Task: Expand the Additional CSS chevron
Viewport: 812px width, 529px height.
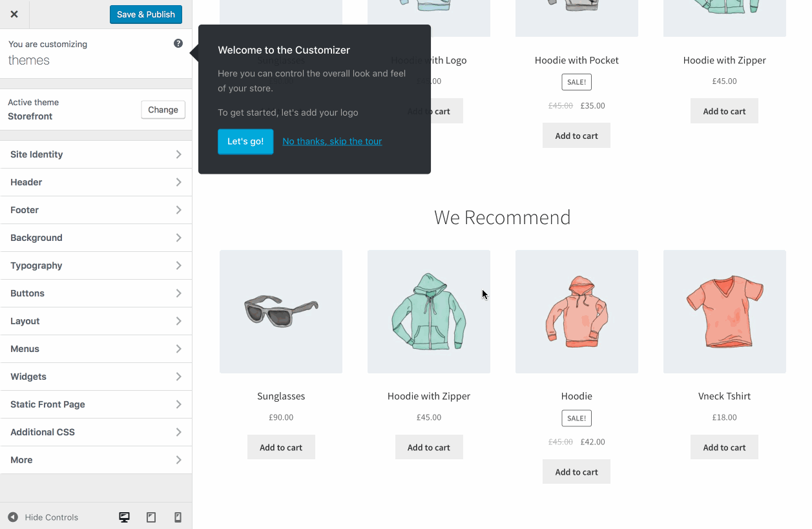Action: [178, 432]
